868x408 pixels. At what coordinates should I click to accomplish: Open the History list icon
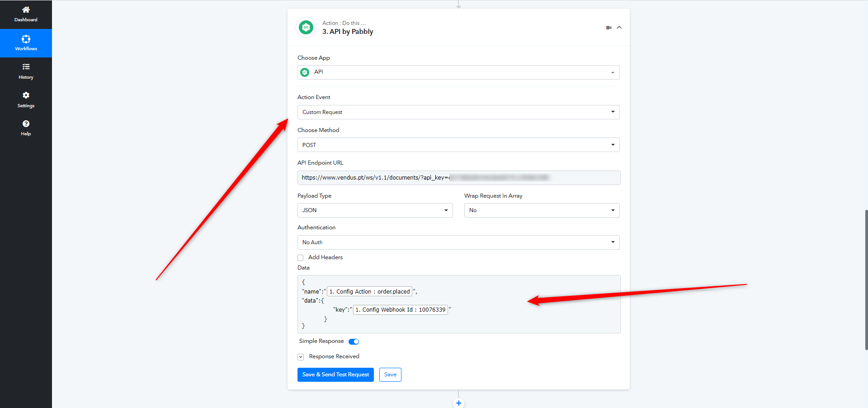click(x=26, y=67)
